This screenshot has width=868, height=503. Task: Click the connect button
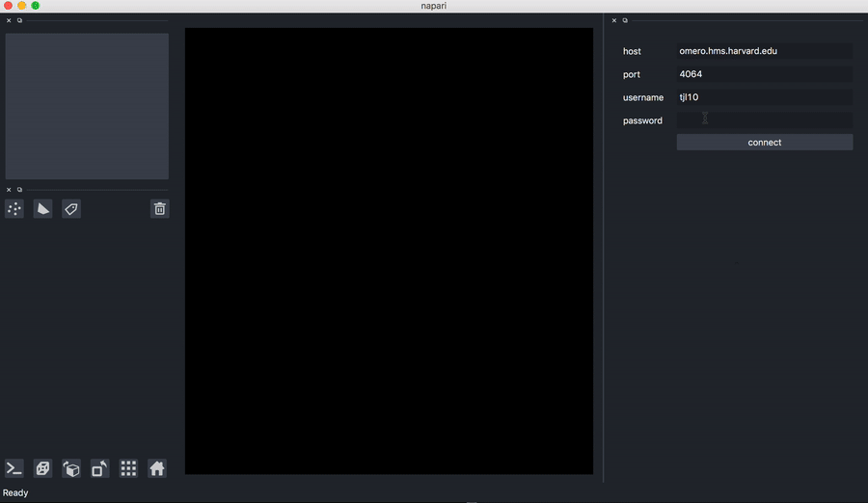765,143
